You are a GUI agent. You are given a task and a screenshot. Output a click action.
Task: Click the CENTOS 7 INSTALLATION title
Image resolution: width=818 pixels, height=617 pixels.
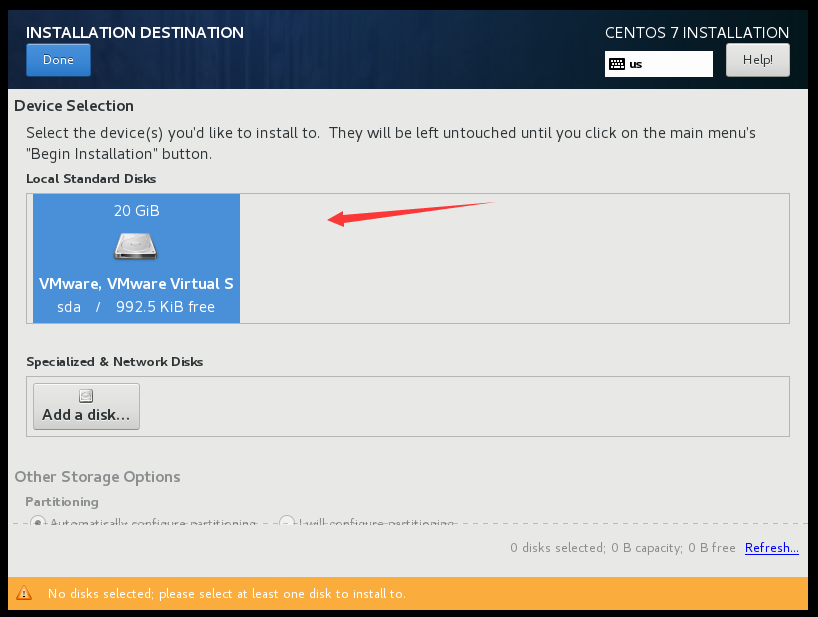coord(697,33)
